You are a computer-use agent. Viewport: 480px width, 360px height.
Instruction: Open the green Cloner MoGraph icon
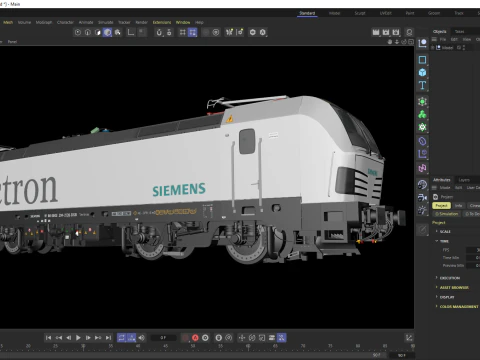[422, 114]
